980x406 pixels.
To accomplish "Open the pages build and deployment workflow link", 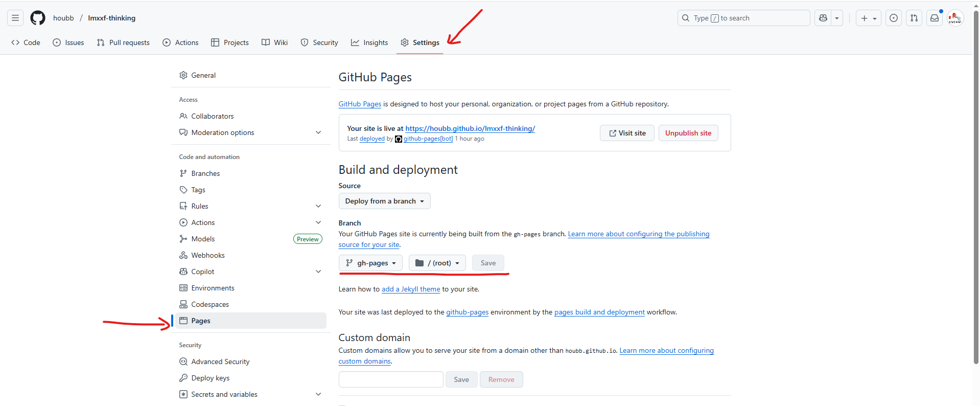I will (599, 312).
